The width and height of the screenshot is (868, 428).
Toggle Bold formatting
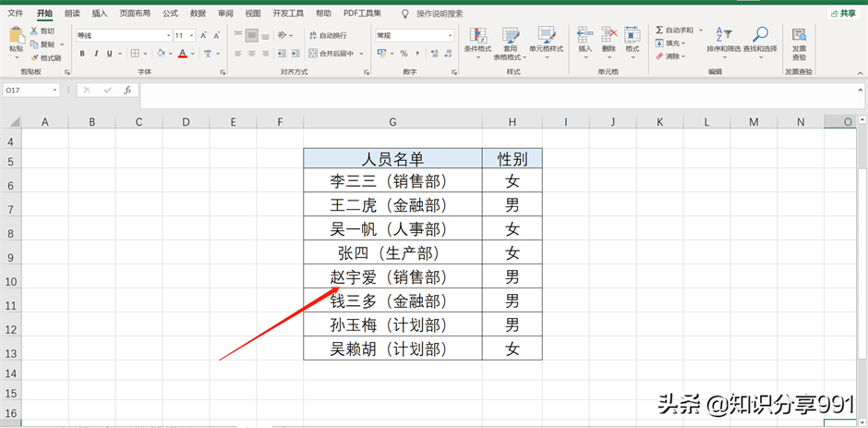(82, 54)
